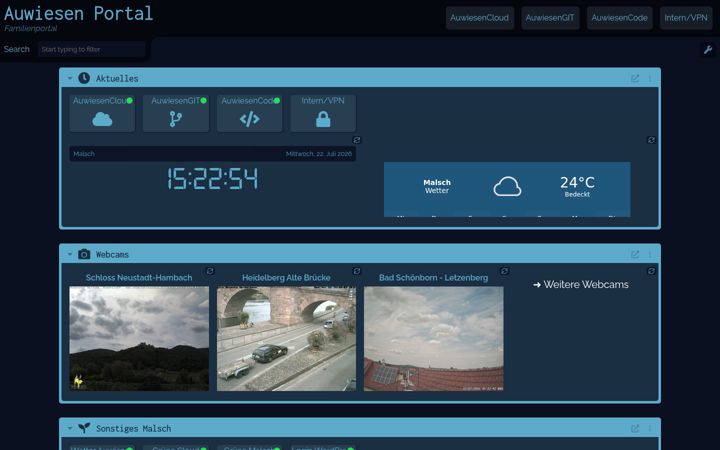Open the Heidelberg Alte Brücke webcam image
Viewport: 720px width, 450px height.
pyautogui.click(x=286, y=338)
